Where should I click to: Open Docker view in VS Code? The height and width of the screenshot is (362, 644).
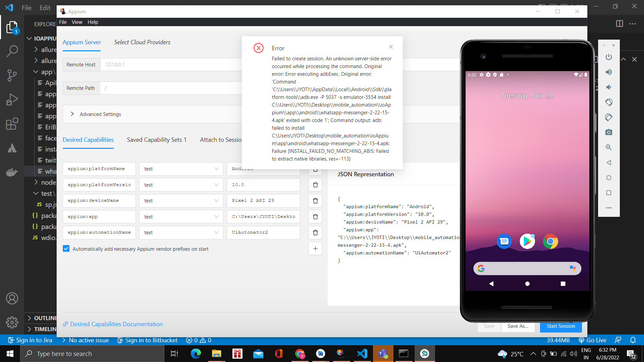[x=12, y=172]
